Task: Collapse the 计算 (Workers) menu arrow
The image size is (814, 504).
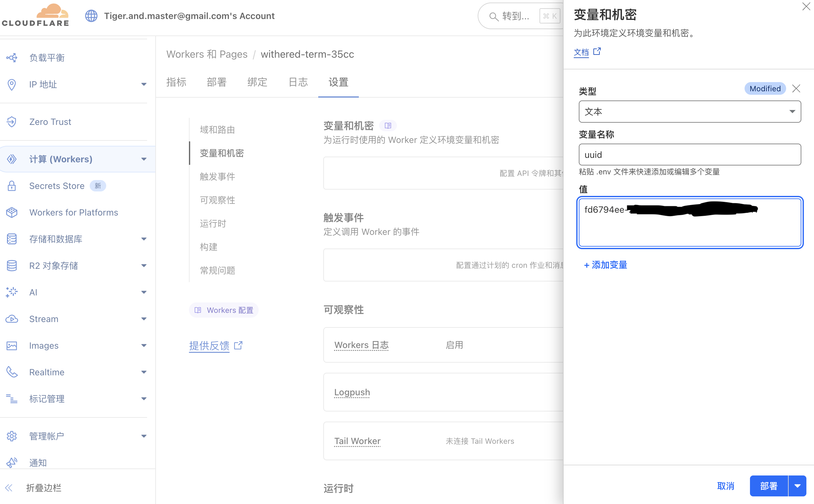Action: tap(144, 159)
